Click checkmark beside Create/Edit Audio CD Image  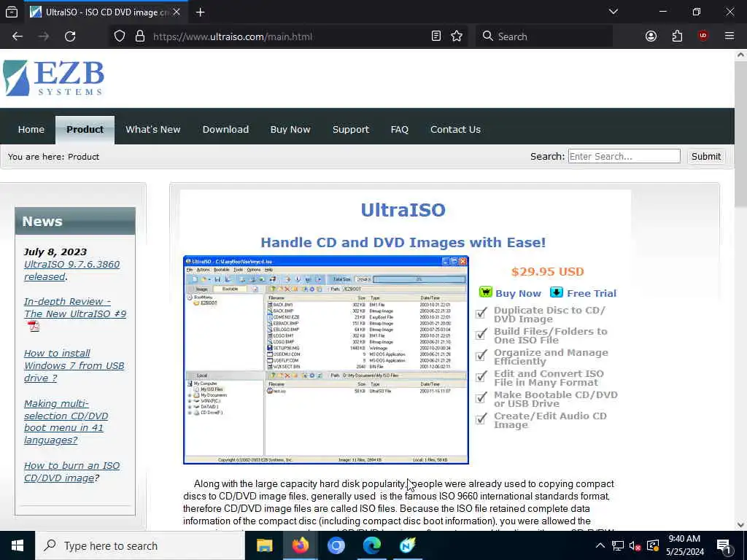point(481,419)
